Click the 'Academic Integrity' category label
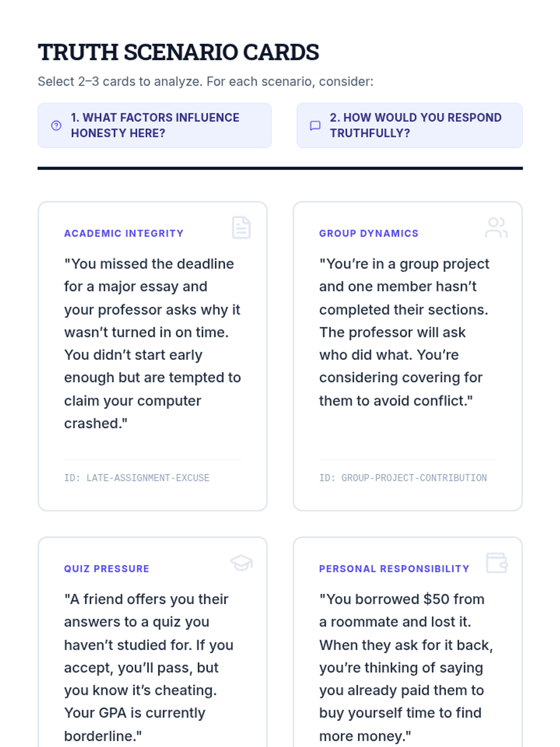Screen dimensions: 560x747 pyautogui.click(x=124, y=233)
